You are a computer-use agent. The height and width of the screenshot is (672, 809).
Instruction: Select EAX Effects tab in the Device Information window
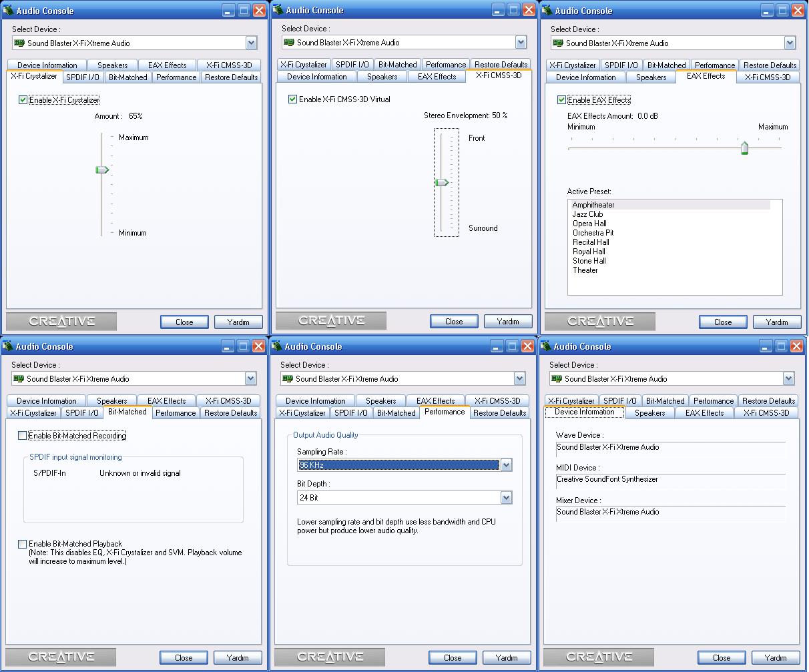[704, 413]
